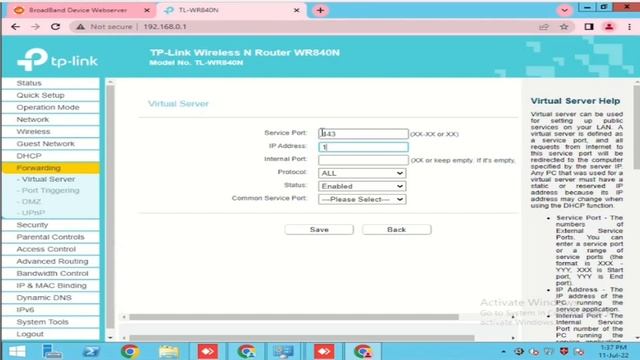The image size is (640, 360).
Task: Click Logout in the sidebar
Action: 51,334
